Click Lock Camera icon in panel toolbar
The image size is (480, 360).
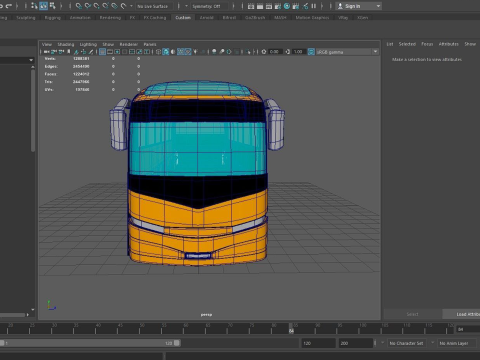point(54,52)
